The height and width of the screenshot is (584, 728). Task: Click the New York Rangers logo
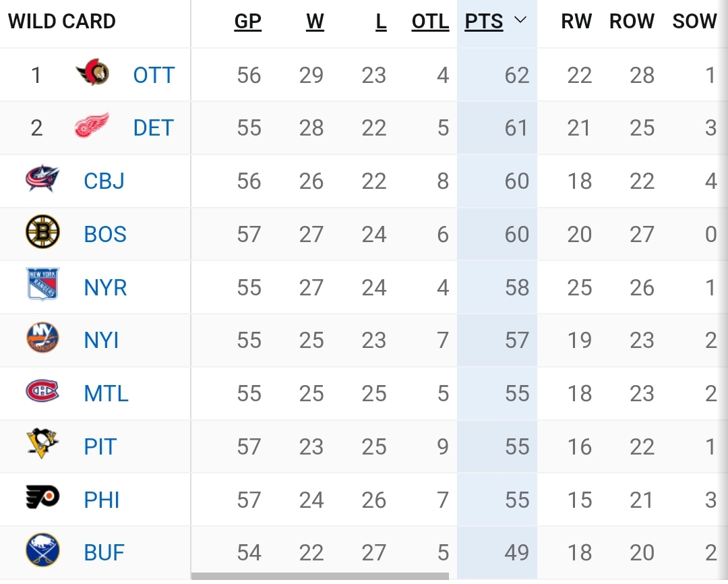pos(42,287)
